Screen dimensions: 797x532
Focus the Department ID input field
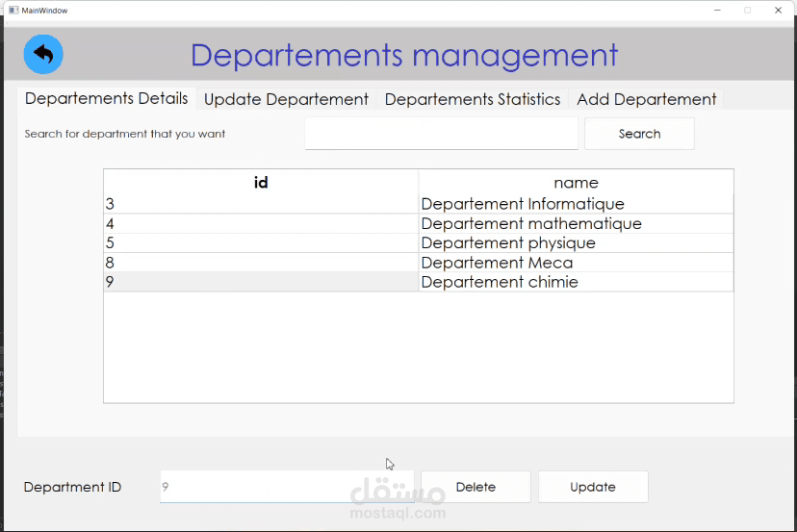click(286, 487)
